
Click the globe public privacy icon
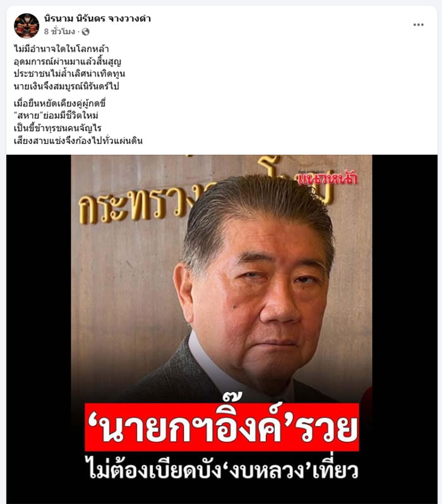point(85,32)
